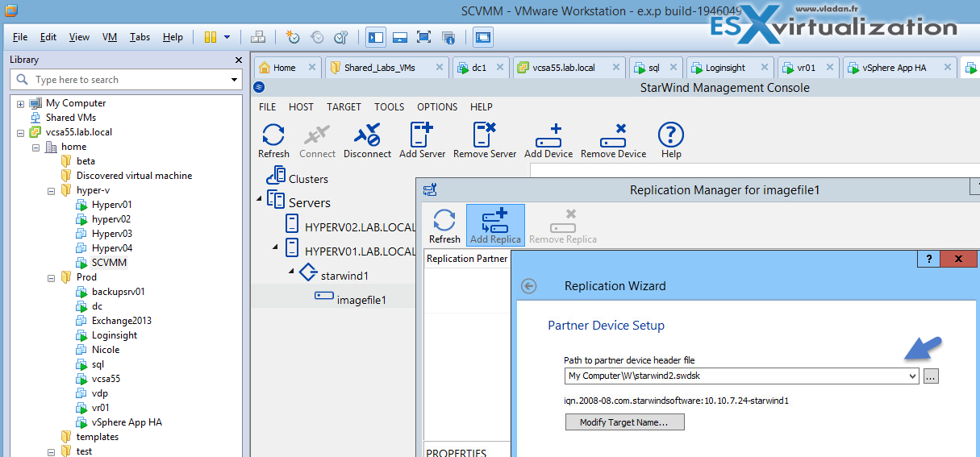Click the Pause/suspend VM toolbar icon

[211, 37]
